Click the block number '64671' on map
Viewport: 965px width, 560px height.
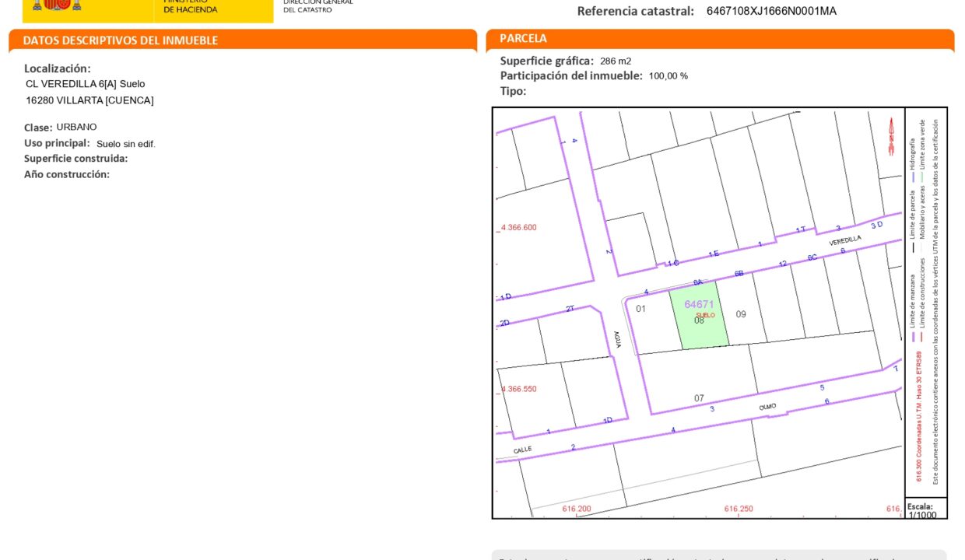[699, 304]
